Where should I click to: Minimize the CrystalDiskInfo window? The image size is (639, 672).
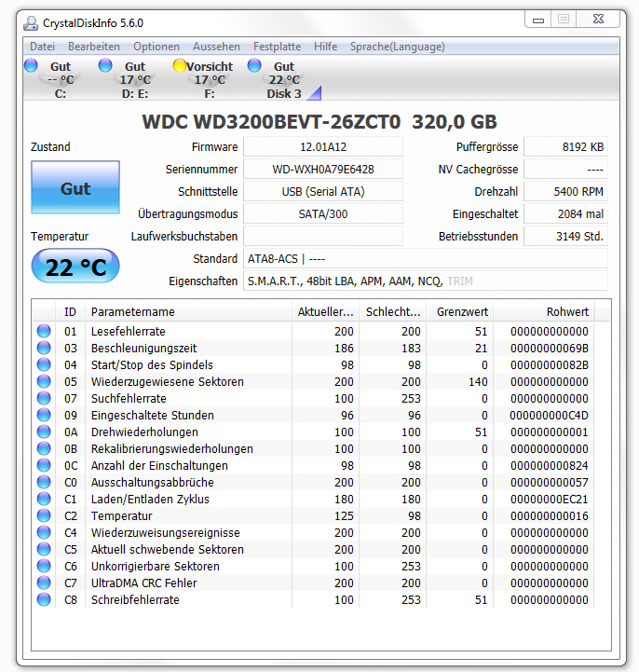tap(537, 20)
